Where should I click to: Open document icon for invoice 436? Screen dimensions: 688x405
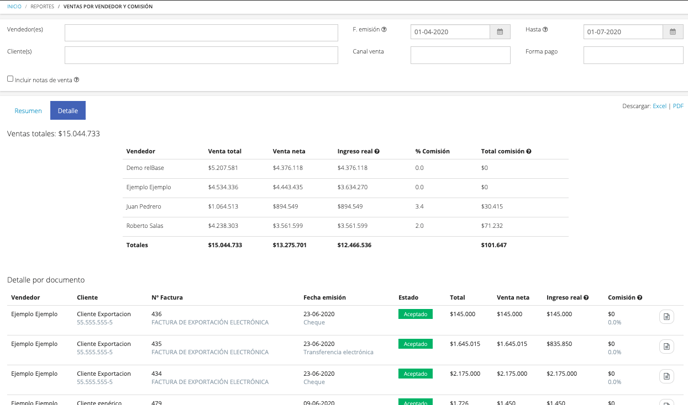[666, 317]
